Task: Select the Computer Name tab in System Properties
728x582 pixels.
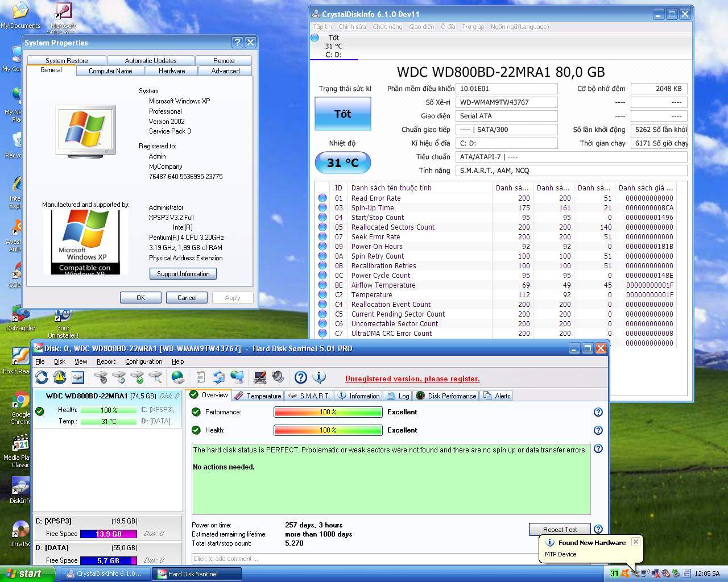Action: (x=110, y=71)
